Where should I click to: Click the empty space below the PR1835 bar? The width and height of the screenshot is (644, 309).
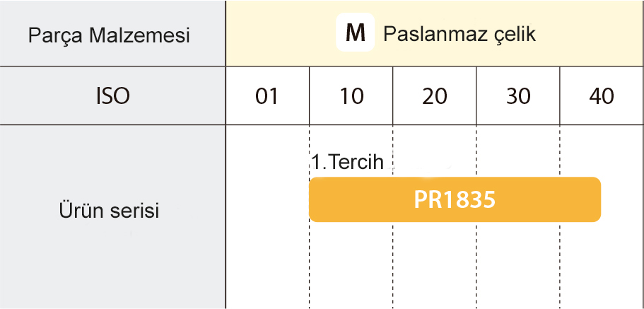tap(455, 265)
